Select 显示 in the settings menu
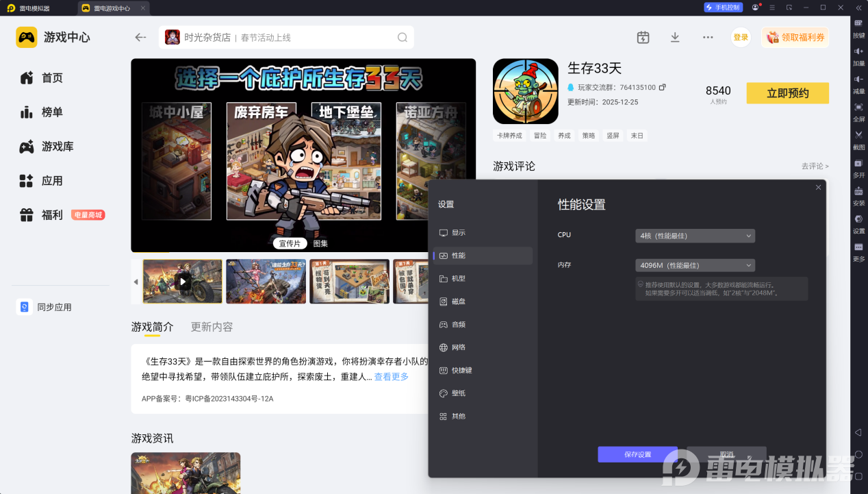Viewport: 868px width, 494px height. [x=458, y=233]
